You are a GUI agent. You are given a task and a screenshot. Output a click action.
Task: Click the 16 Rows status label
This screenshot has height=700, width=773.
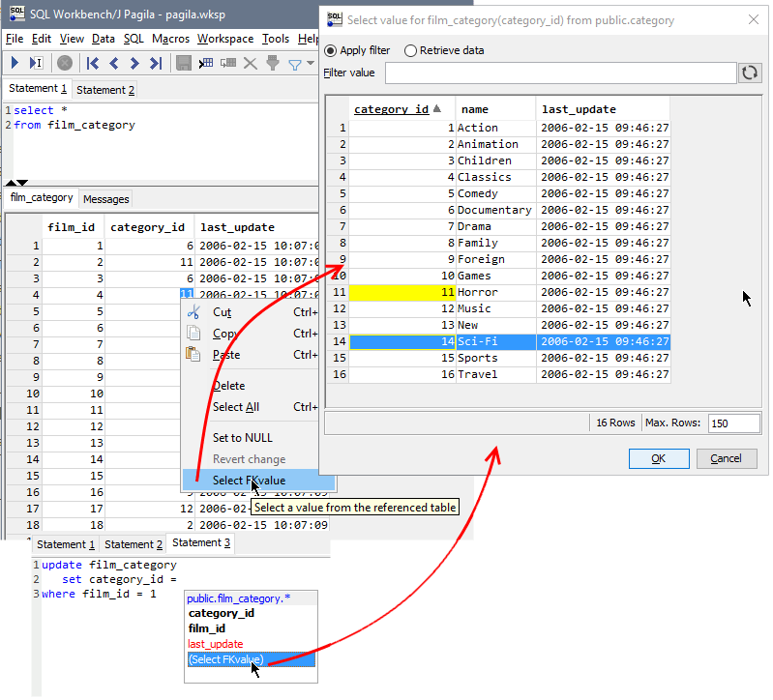(x=615, y=423)
